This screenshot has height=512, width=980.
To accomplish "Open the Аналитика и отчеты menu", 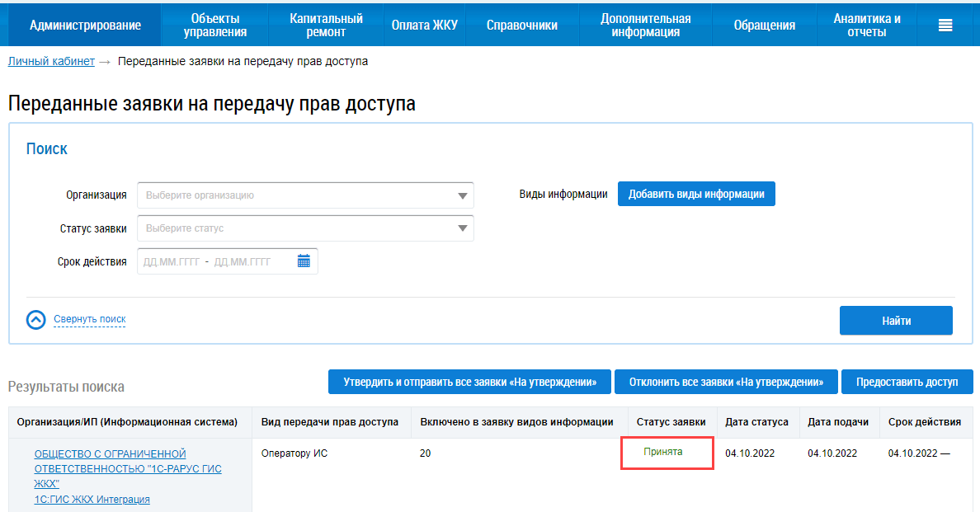I will (866, 26).
